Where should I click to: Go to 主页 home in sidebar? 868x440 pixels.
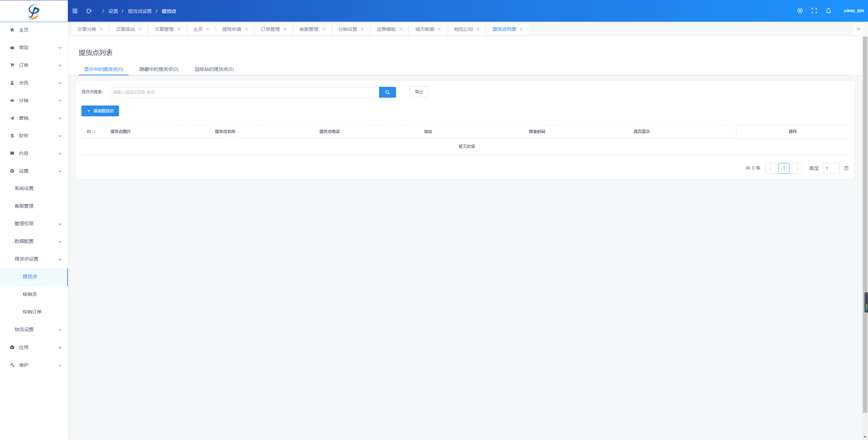tap(34, 30)
